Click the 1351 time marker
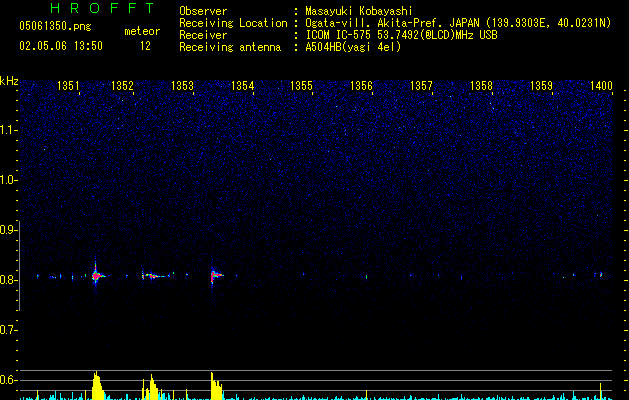Viewport: 629px width, 400px height. coord(68,85)
